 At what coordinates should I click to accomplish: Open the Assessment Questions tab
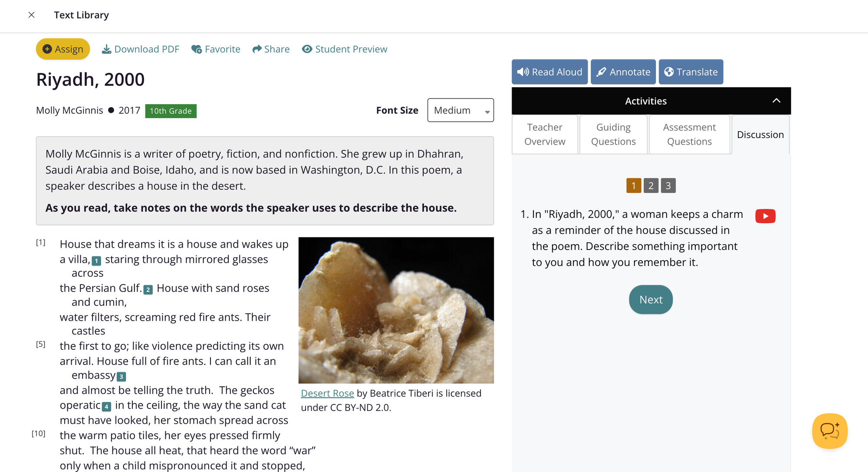(x=689, y=134)
